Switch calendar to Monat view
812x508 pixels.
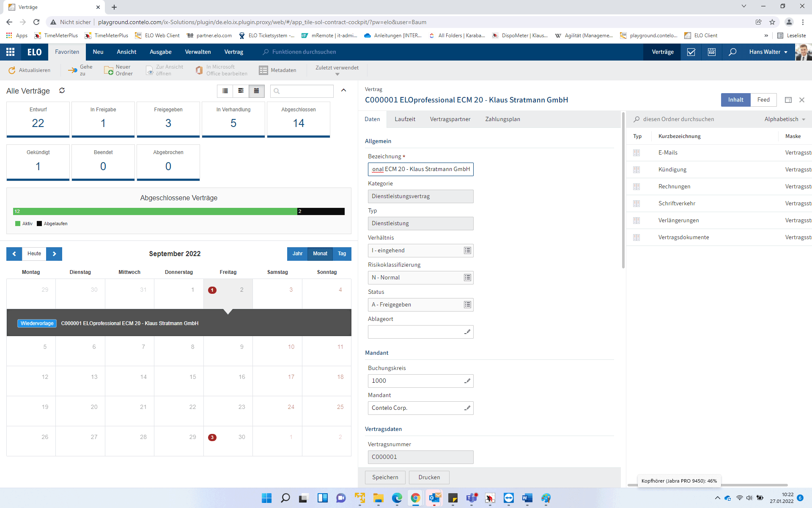(320, 254)
